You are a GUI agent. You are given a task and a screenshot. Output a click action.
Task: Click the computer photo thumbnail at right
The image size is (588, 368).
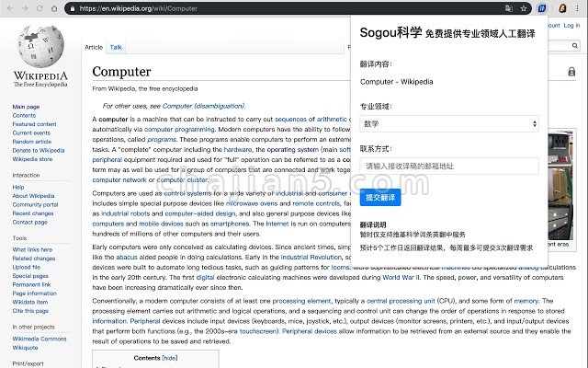pyautogui.click(x=560, y=186)
